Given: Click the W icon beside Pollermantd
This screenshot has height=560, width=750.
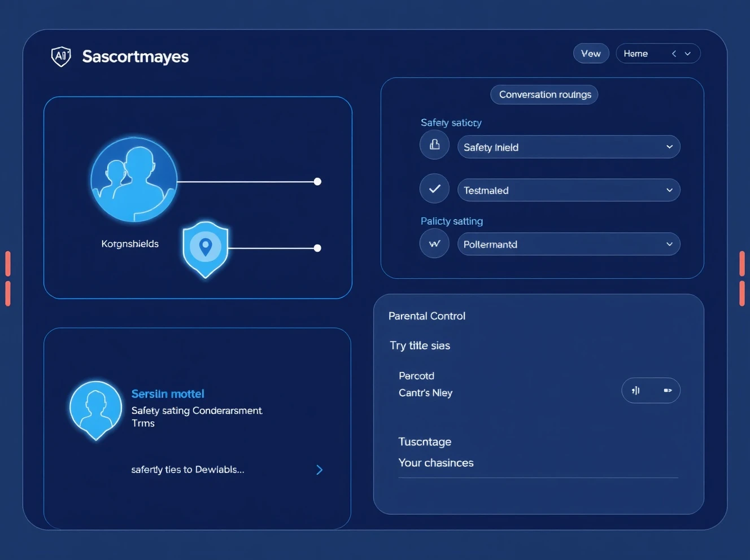Looking at the screenshot, I should [434, 244].
